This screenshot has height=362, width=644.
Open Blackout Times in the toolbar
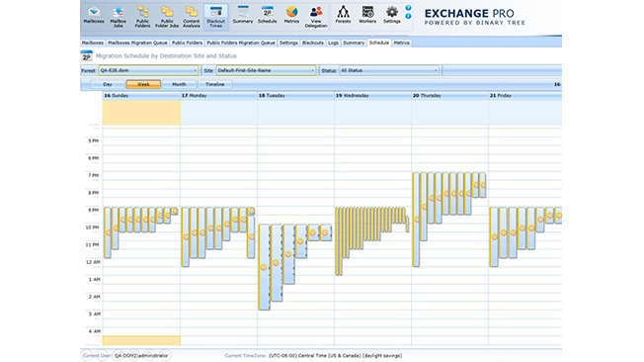coord(215,17)
